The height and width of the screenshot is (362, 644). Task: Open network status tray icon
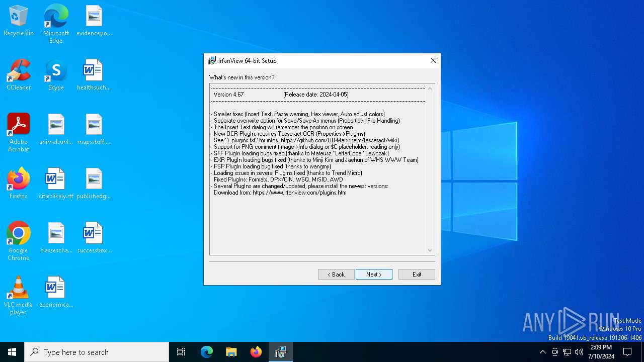pyautogui.click(x=567, y=352)
